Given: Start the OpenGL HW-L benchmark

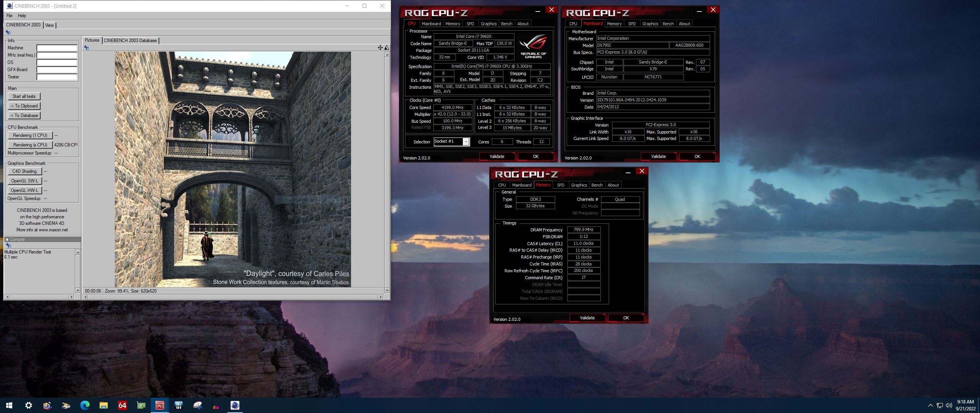Looking at the screenshot, I should click(x=24, y=190).
